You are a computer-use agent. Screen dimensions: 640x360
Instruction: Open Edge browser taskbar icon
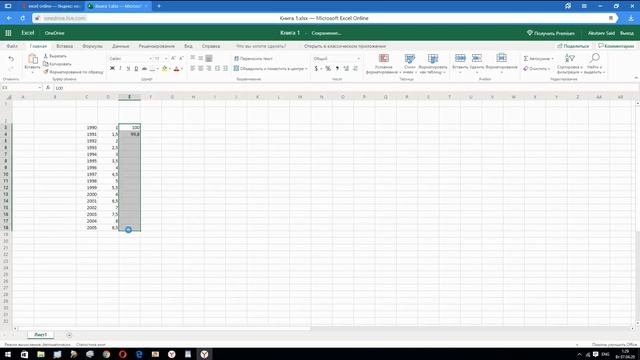coord(139,354)
